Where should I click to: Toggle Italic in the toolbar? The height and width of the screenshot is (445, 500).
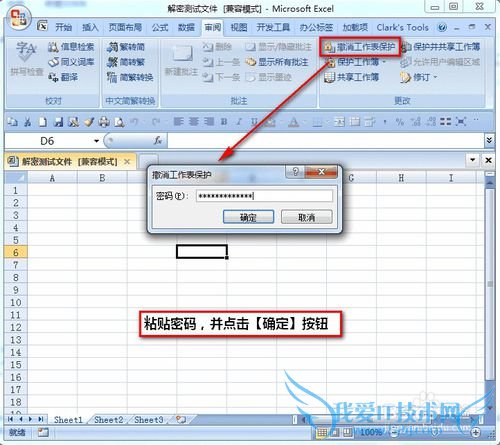click(239, 122)
